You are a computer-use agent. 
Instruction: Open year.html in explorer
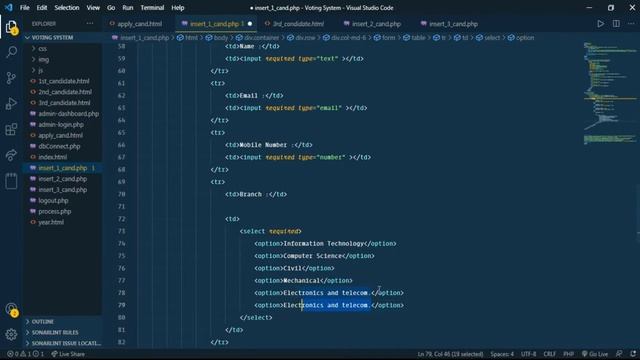point(51,222)
